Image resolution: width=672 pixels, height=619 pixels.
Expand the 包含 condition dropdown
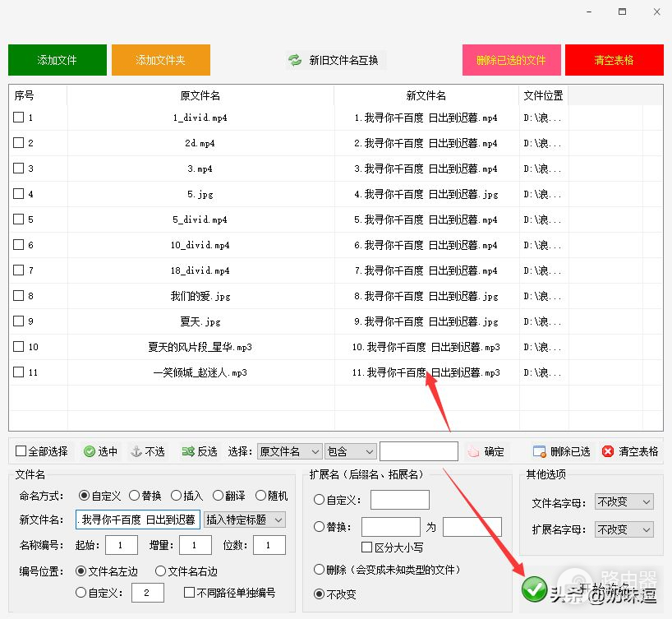350,451
